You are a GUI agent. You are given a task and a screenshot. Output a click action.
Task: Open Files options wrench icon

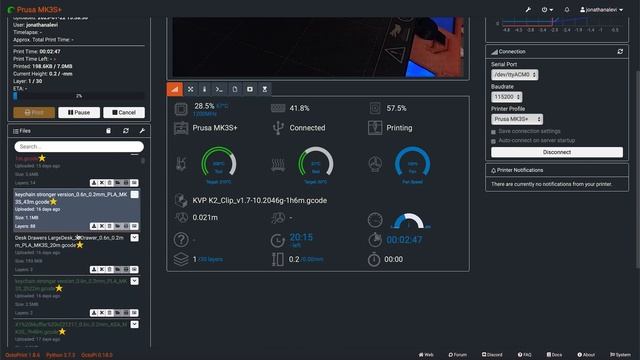point(142,131)
